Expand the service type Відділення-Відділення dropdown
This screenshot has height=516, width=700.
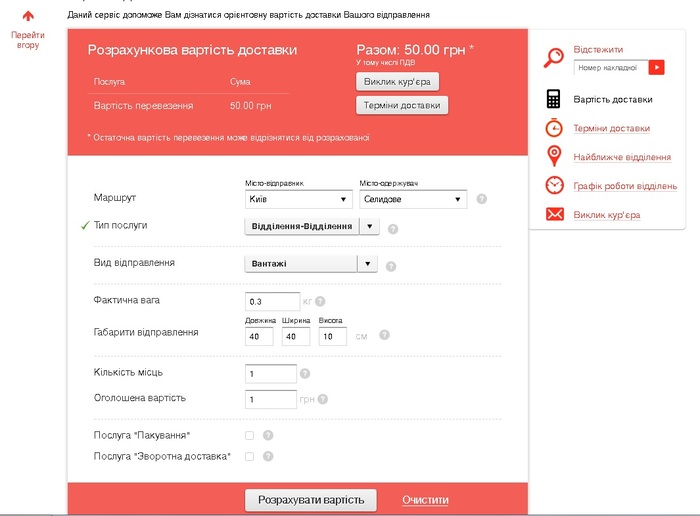tap(368, 227)
